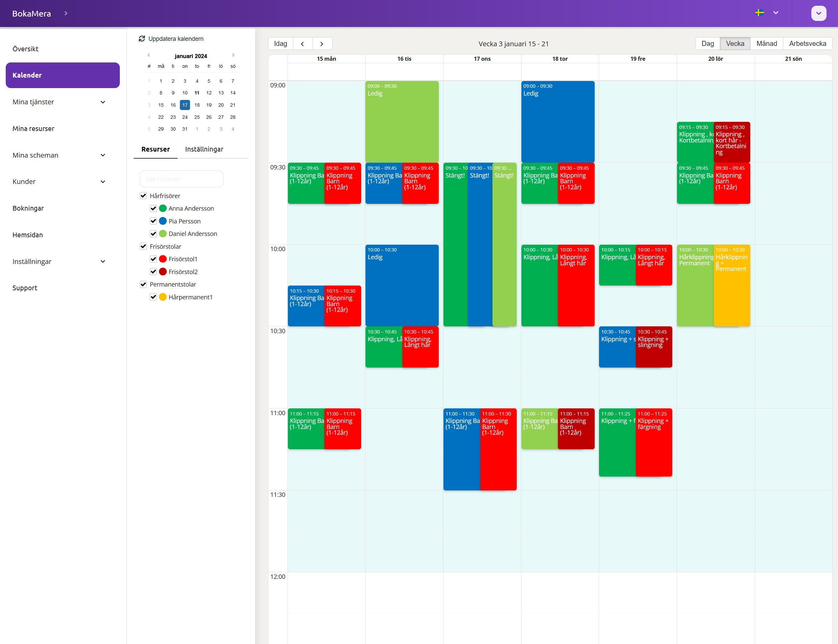The image size is (838, 644).
Task: Uncheck the Hårfrisörer group checkbox
Action: pos(143,195)
